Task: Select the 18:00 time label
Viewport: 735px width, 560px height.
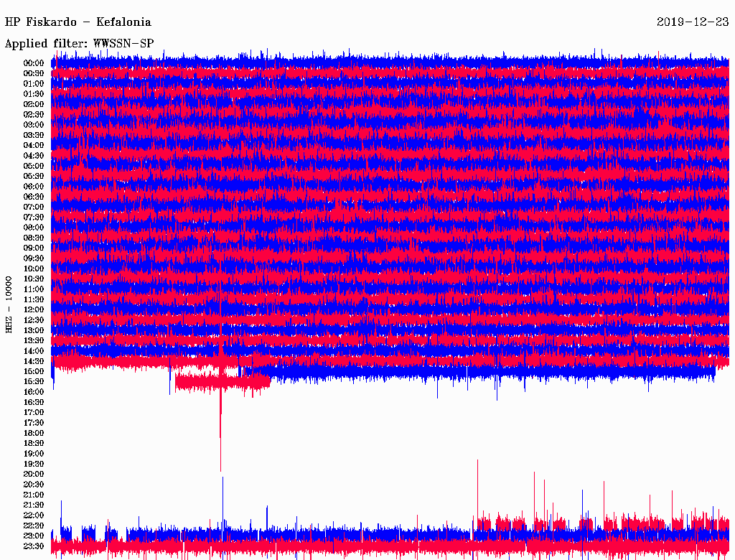Action: pyautogui.click(x=34, y=434)
